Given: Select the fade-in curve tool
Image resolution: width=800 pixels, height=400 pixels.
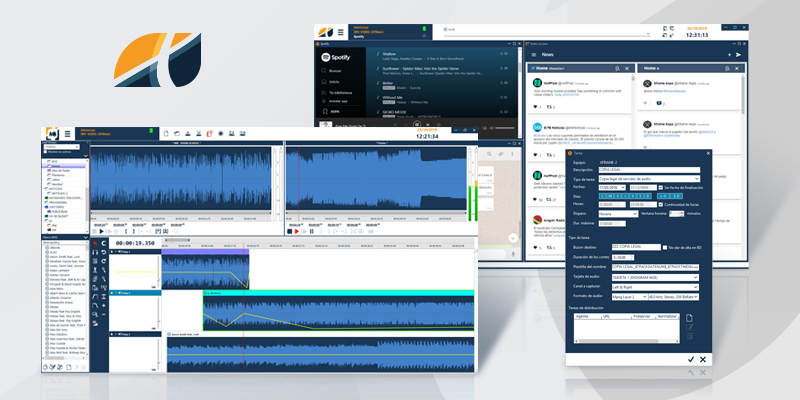Looking at the screenshot, I should 95,296.
